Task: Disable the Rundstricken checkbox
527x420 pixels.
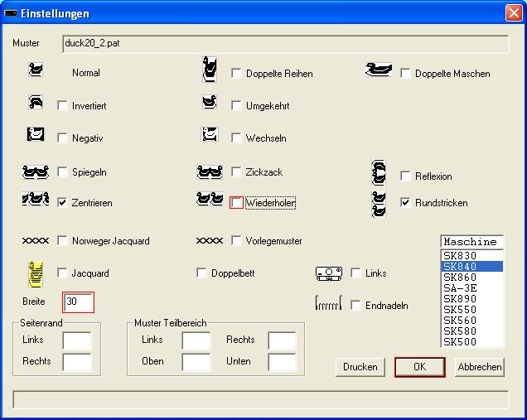Action: (406, 203)
